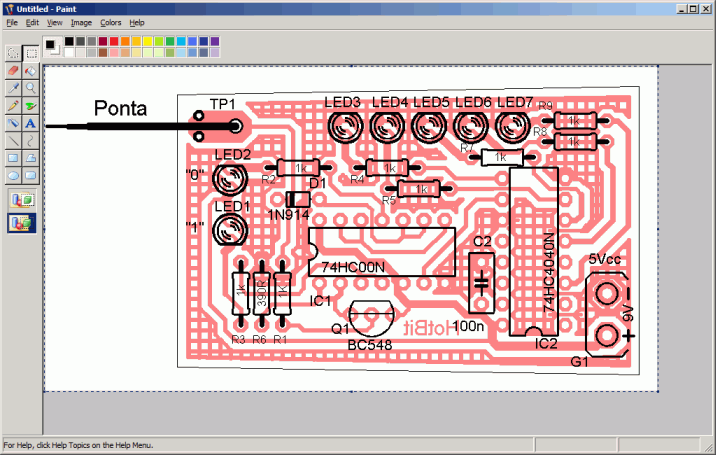Choose the brown color swatch
The image size is (716, 455).
[103, 53]
